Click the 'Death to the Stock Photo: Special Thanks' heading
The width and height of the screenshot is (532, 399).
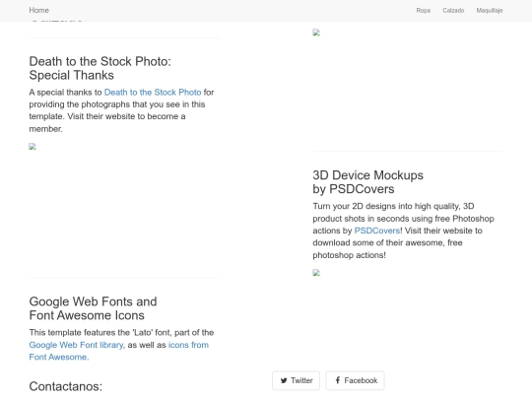pos(100,68)
